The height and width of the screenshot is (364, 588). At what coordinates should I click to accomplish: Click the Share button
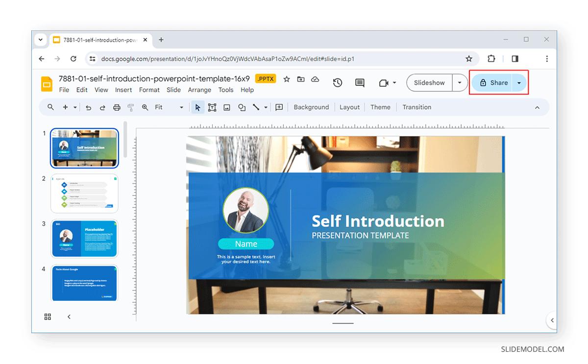coord(493,83)
